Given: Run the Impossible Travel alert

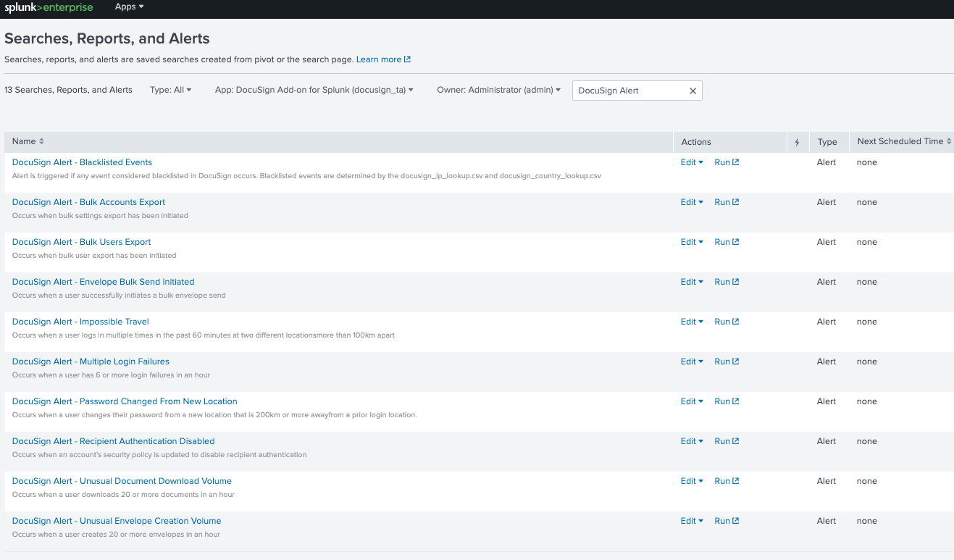Looking at the screenshot, I should coord(727,322).
